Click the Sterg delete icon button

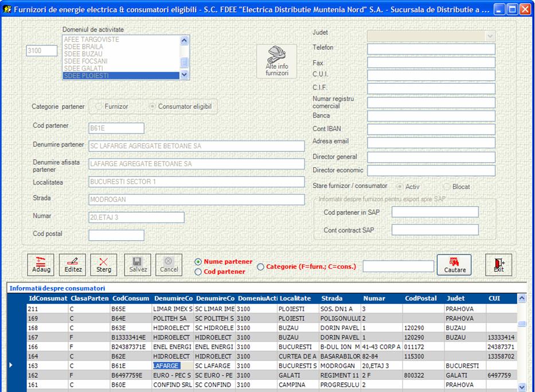(x=103, y=265)
